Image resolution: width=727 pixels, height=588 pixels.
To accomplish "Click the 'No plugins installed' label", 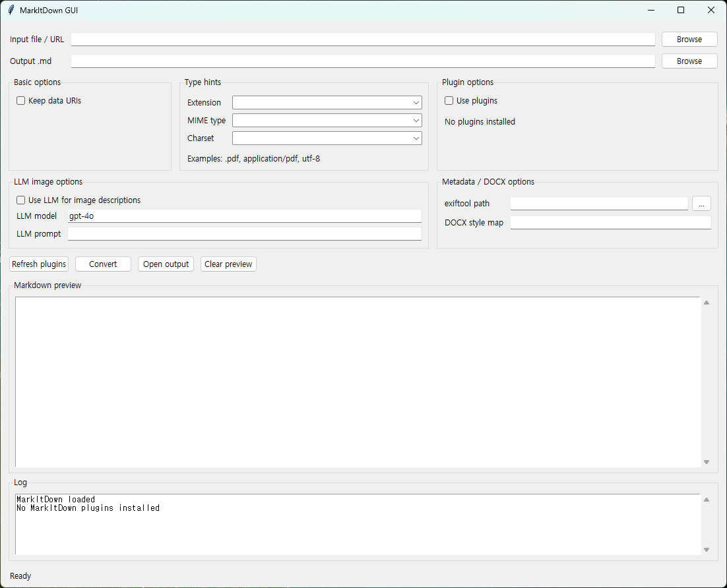I will click(x=480, y=122).
